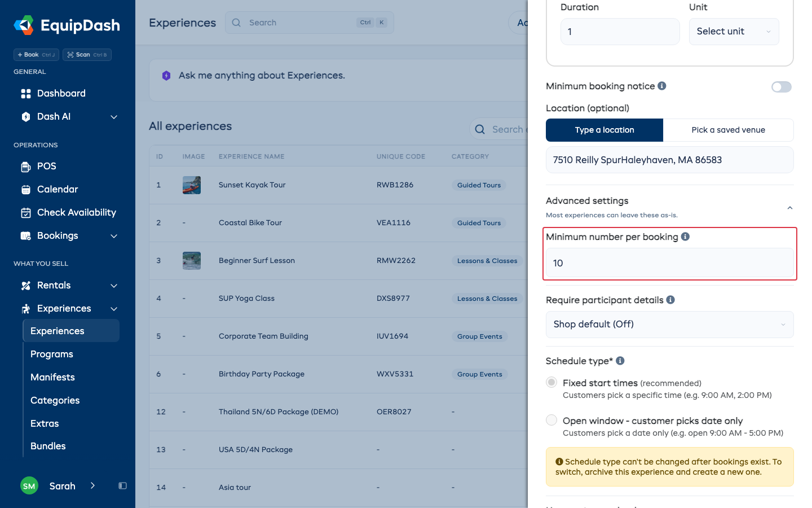Viewport: 812px width, 508px height.
Task: Click the info icon beside Schedule type
Action: point(620,361)
